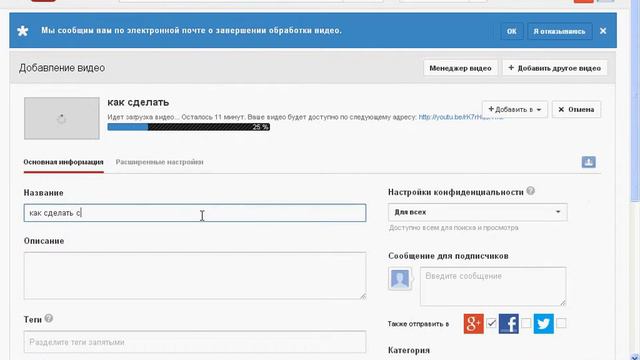Click inside the Название title field
This screenshot has width=640, height=360.
195,213
